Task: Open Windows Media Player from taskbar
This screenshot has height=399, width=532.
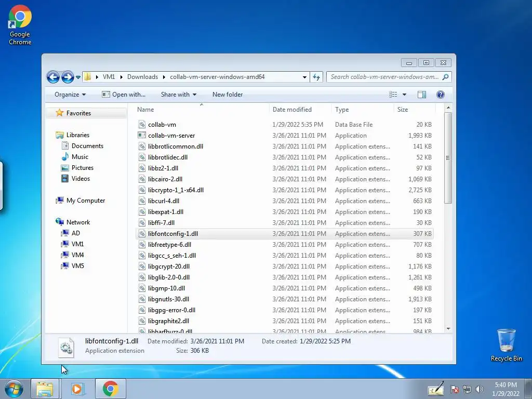Action: pos(77,389)
